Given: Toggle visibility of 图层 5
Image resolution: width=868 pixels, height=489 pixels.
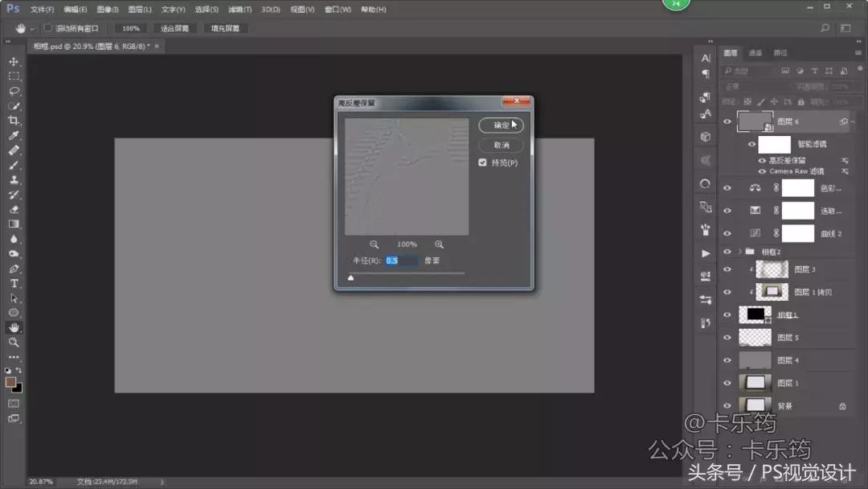Looking at the screenshot, I should [x=728, y=337].
